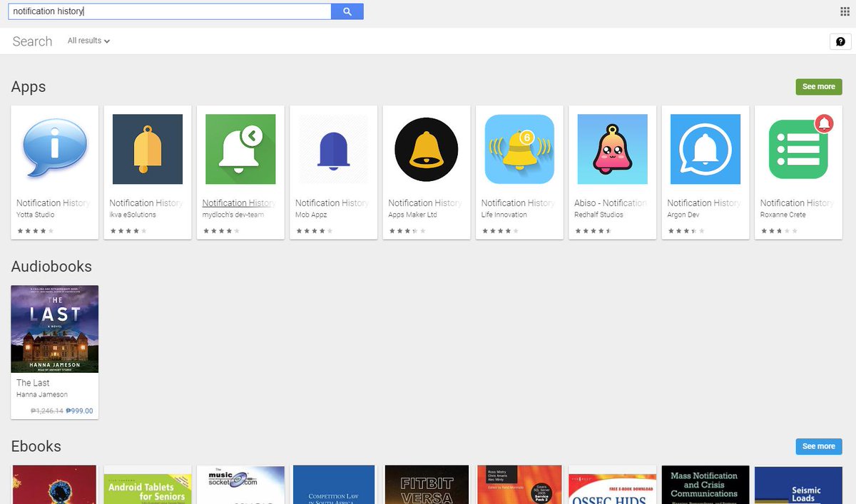Open the Fitbit Versa ebook cover
The image size is (856, 504).
428,485
